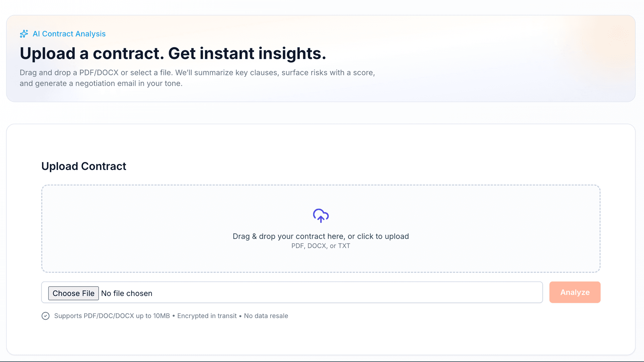Image resolution: width=644 pixels, height=362 pixels.
Task: Click the 'AI Contract Analysis' label
Action: tap(69, 34)
